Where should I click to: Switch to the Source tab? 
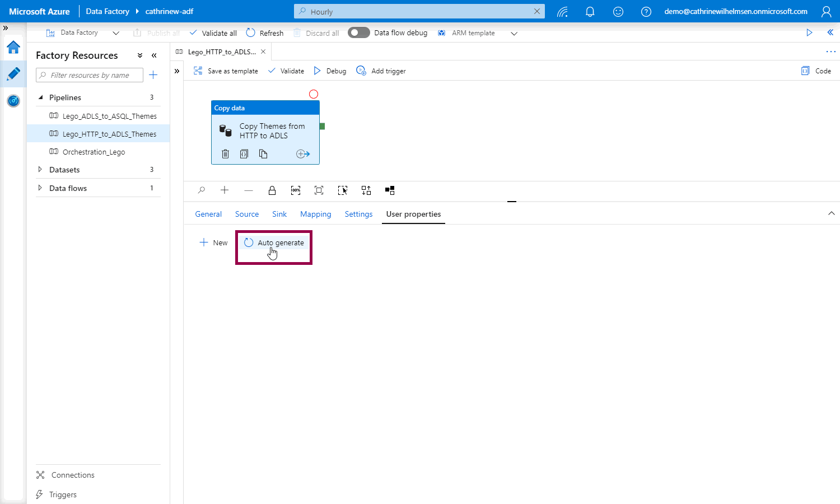click(x=247, y=214)
